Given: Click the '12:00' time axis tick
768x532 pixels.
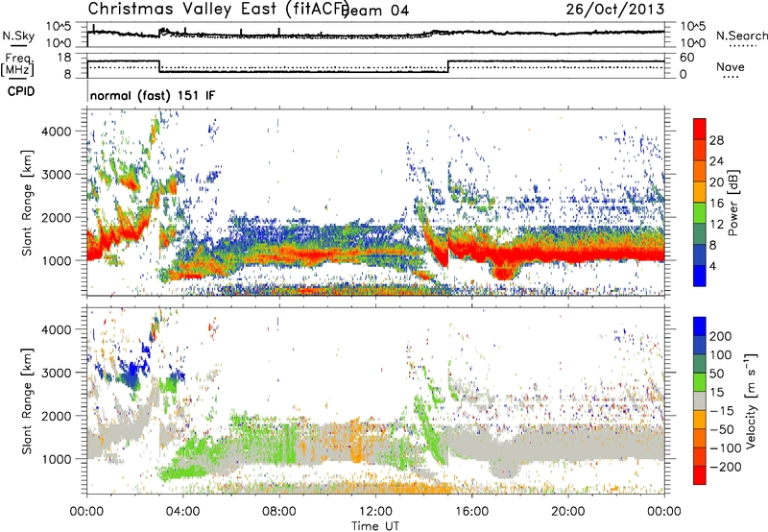Looking at the screenshot, I should click(x=375, y=512).
